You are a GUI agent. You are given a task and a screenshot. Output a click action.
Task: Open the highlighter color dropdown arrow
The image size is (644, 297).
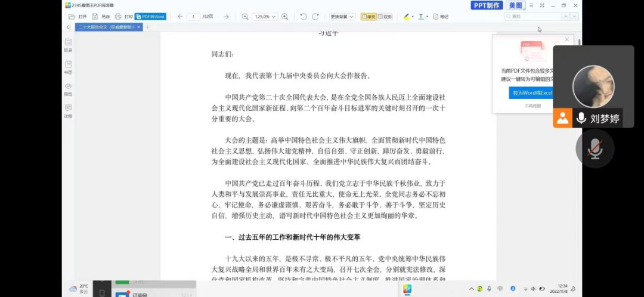click(413, 17)
